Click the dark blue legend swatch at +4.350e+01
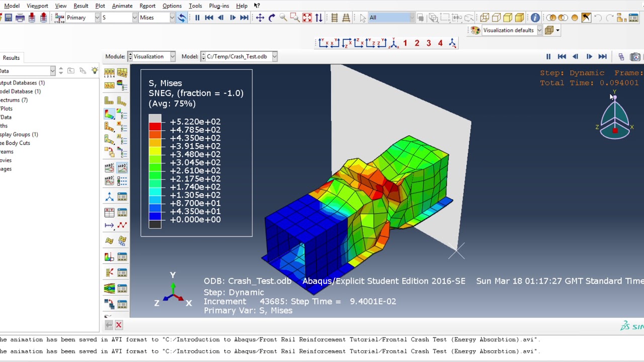Image resolution: width=644 pixels, height=362 pixels. pyautogui.click(x=155, y=216)
